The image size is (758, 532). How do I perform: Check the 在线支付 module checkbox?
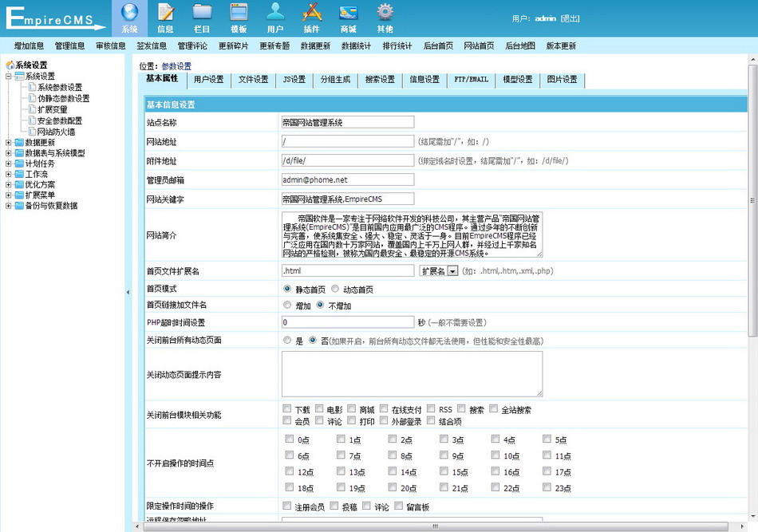point(384,409)
